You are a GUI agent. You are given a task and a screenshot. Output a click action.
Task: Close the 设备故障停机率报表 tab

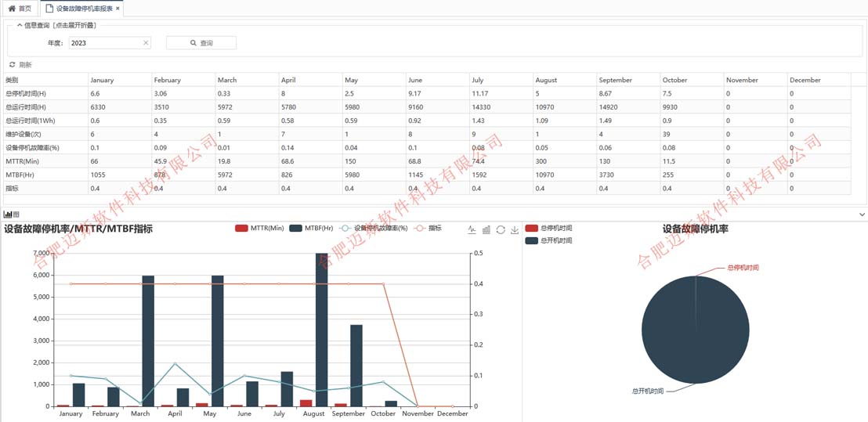coord(118,9)
